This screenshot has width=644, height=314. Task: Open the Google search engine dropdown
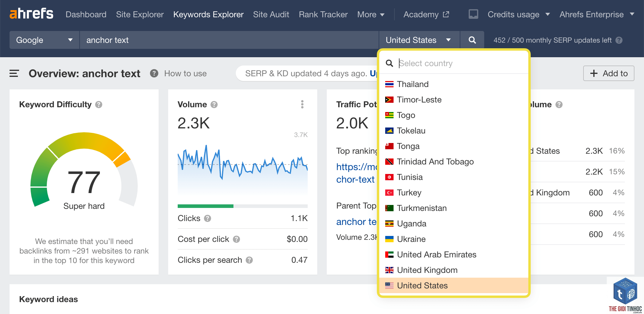(x=44, y=40)
